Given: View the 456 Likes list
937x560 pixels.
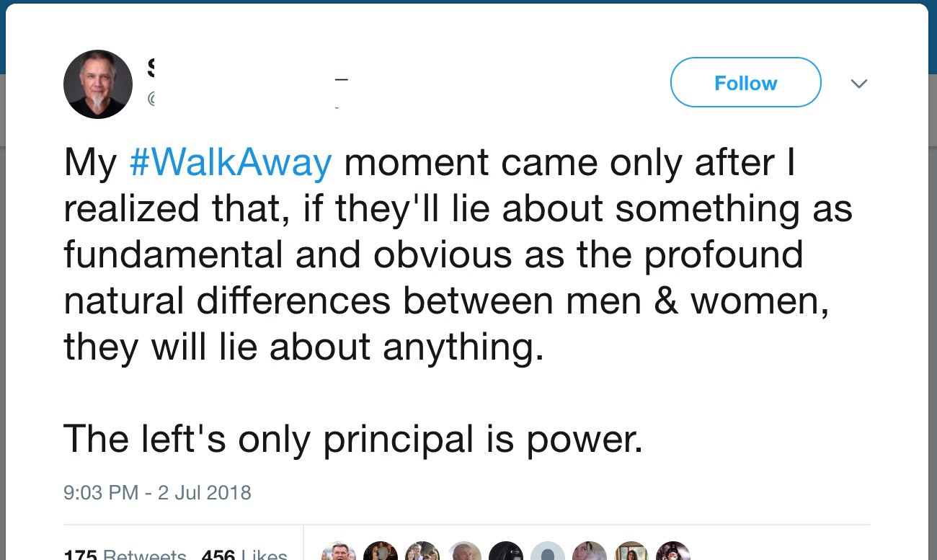Looking at the screenshot, I should [244, 554].
